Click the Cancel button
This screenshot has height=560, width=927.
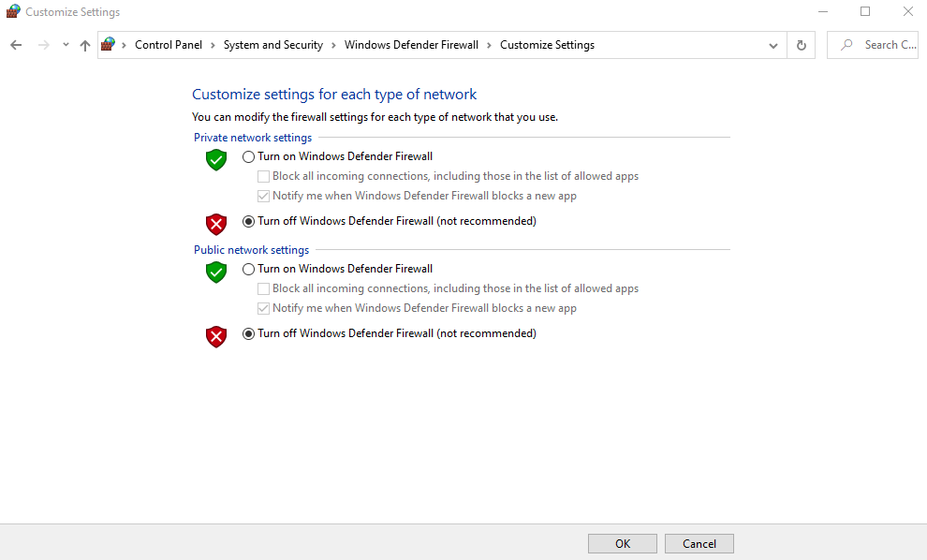point(699,543)
